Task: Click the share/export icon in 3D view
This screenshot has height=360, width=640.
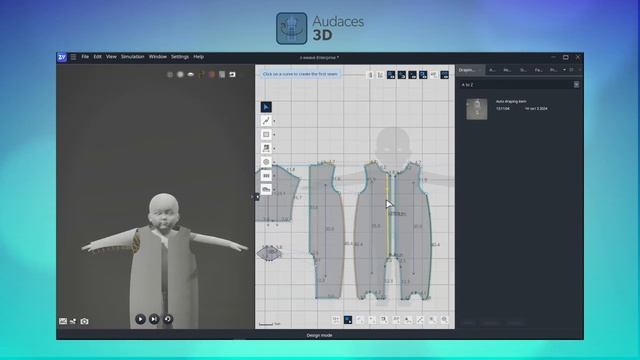Action: pyautogui.click(x=73, y=321)
